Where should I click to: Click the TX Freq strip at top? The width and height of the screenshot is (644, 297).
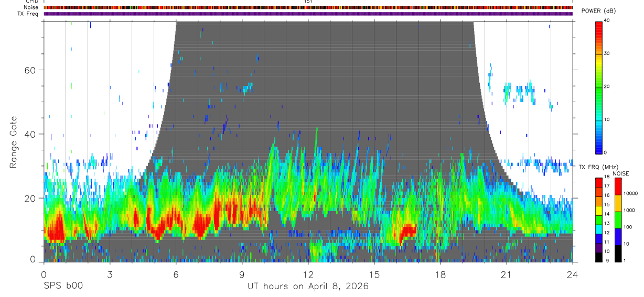pyautogui.click(x=308, y=14)
